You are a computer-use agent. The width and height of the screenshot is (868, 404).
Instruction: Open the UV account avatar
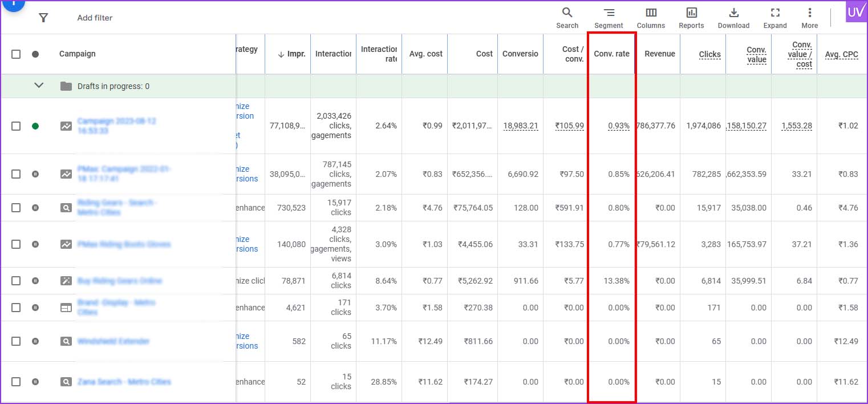[x=855, y=13]
